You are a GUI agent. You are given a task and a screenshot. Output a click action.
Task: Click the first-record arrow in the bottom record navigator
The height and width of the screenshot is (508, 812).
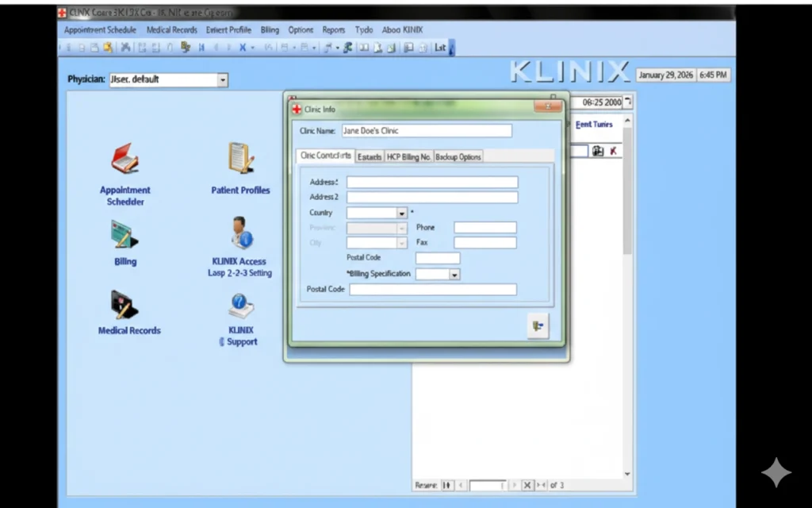point(446,485)
